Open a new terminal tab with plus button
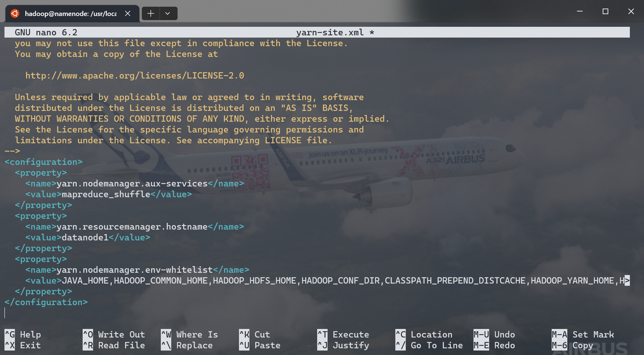This screenshot has height=355, width=644. click(150, 13)
